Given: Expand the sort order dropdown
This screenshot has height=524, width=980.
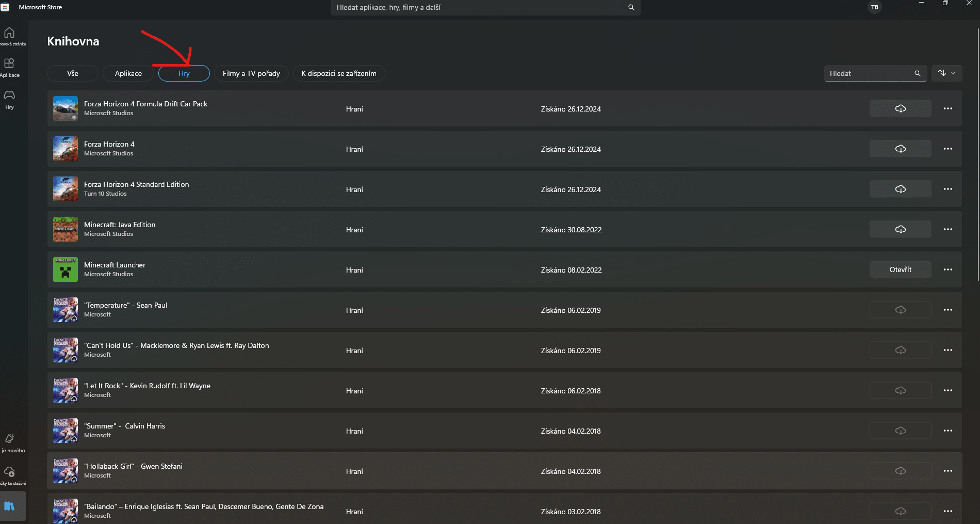Looking at the screenshot, I should (x=946, y=73).
